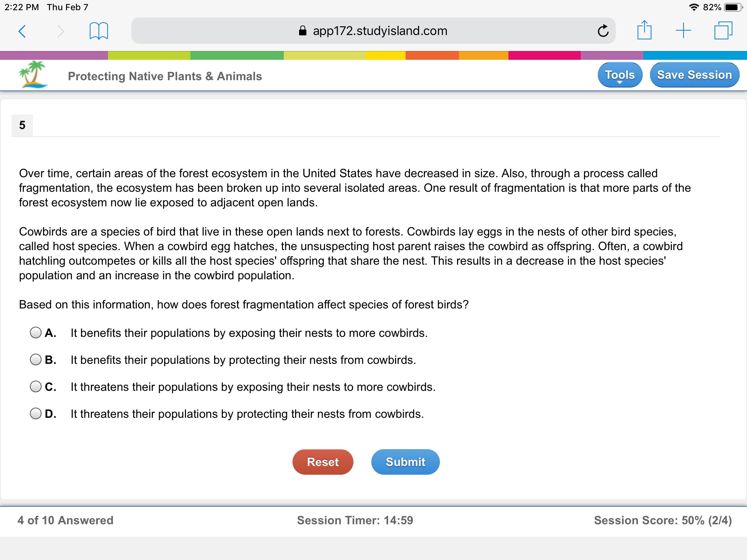Click the question number 5 box
The image size is (747, 560).
(22, 125)
